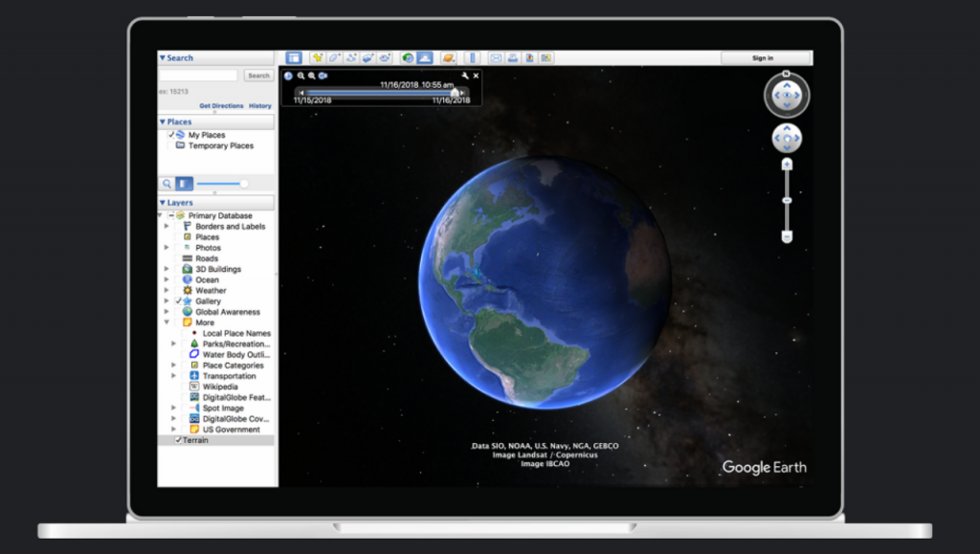The width and height of the screenshot is (980, 554).
Task: Click the time slider animation play icon
Action: (x=323, y=76)
